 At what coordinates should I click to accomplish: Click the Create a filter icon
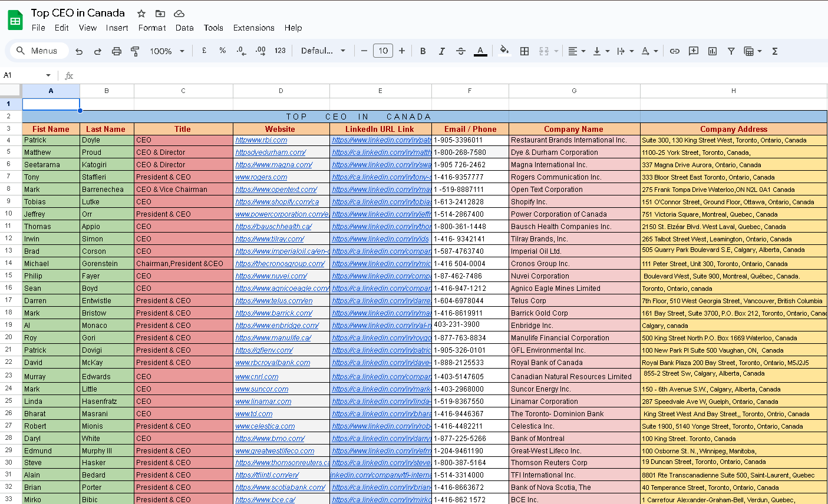click(731, 51)
